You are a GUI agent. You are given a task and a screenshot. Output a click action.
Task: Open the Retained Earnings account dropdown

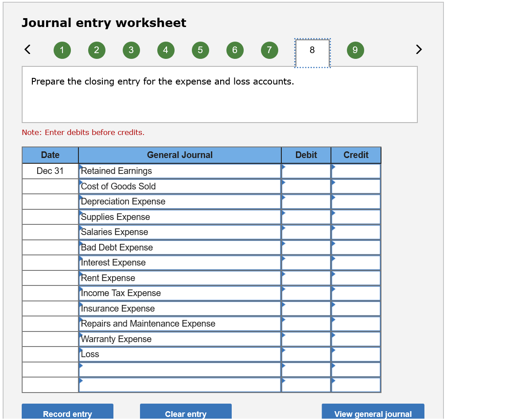click(180, 171)
